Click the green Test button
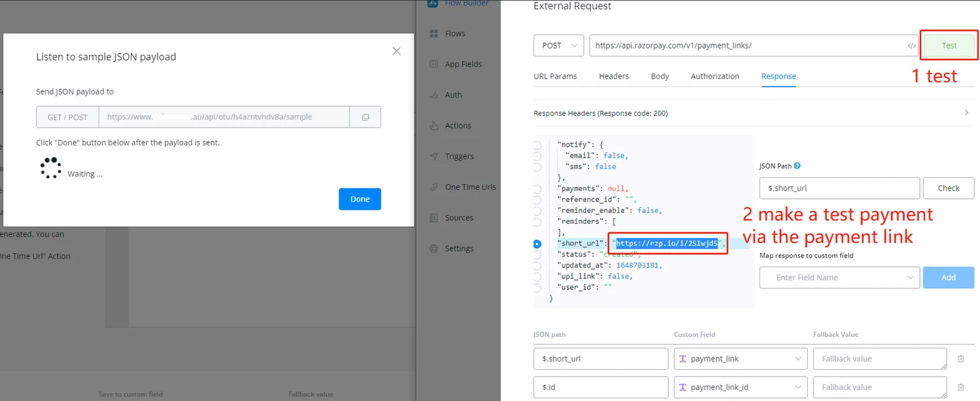The height and width of the screenshot is (401, 980). (x=949, y=45)
